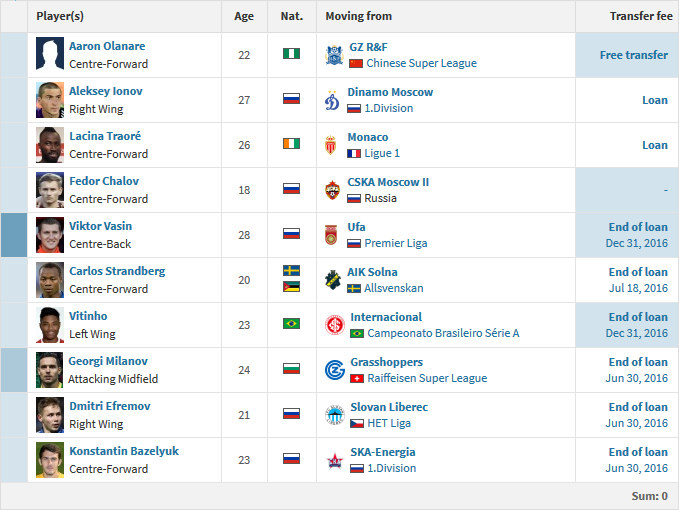Click the Grasshoppers club logo
The image size is (679, 510).
click(335, 370)
